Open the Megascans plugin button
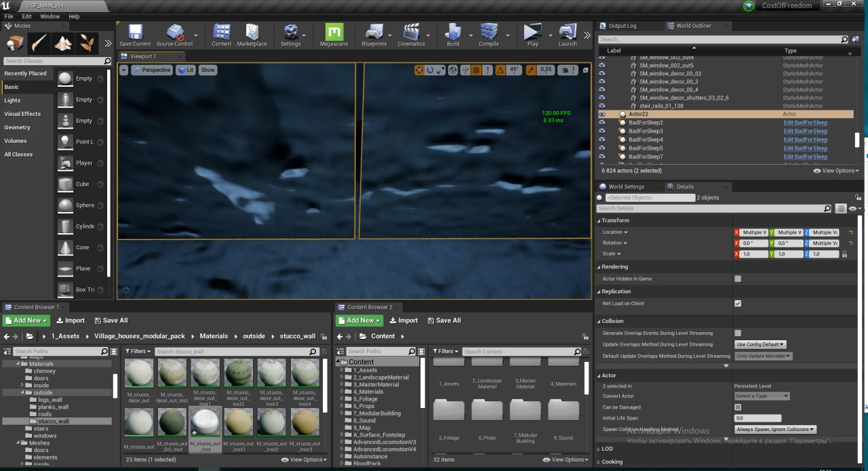 pos(333,35)
